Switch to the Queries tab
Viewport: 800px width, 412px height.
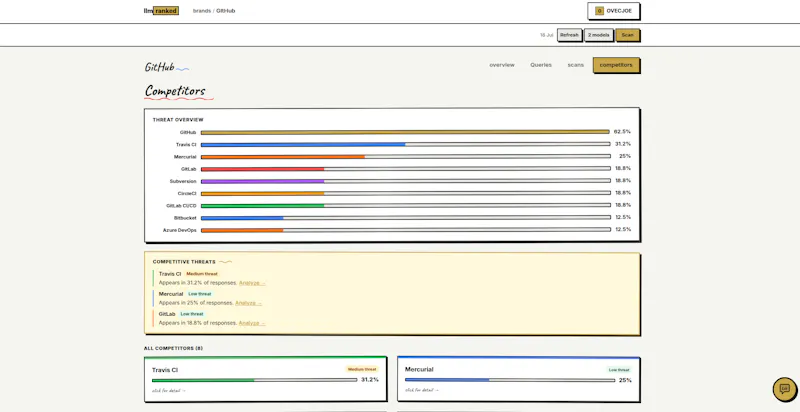point(541,65)
